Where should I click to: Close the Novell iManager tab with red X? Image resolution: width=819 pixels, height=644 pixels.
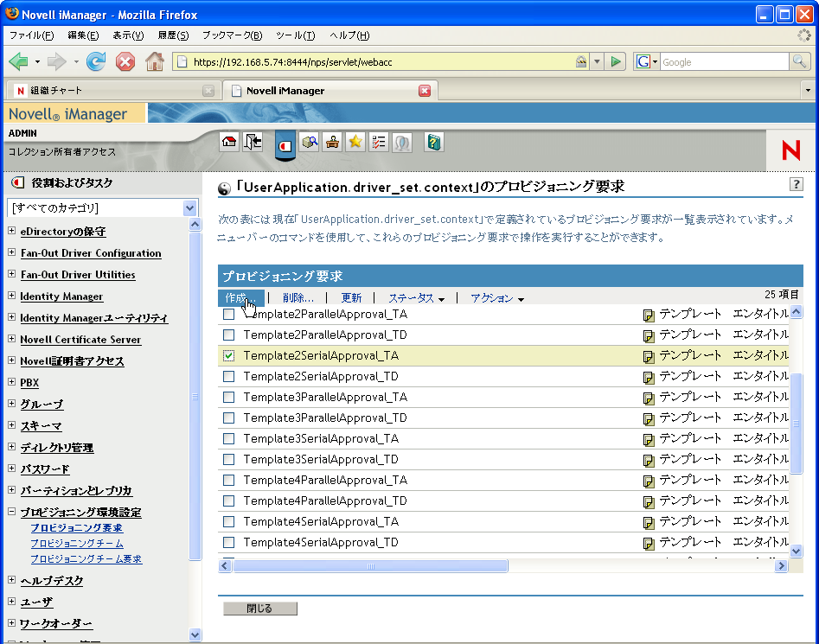click(x=425, y=91)
